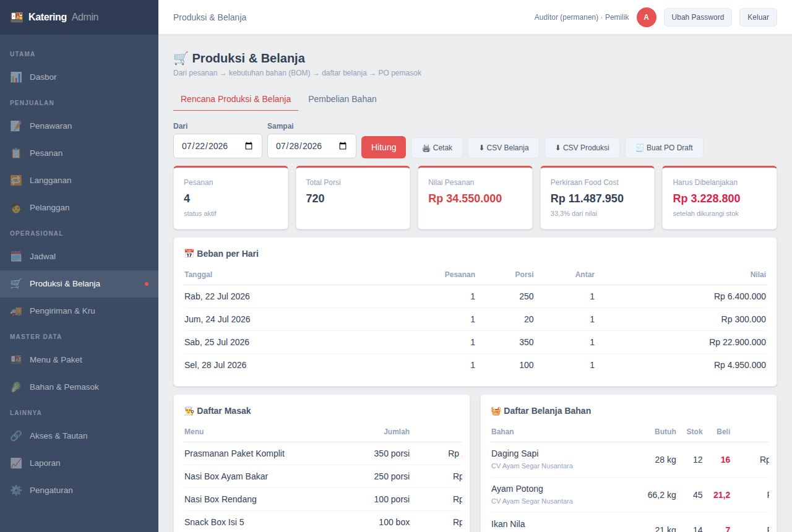Switch to Rencana Produksi & Belanja tab
792x532 pixels.
tap(236, 99)
